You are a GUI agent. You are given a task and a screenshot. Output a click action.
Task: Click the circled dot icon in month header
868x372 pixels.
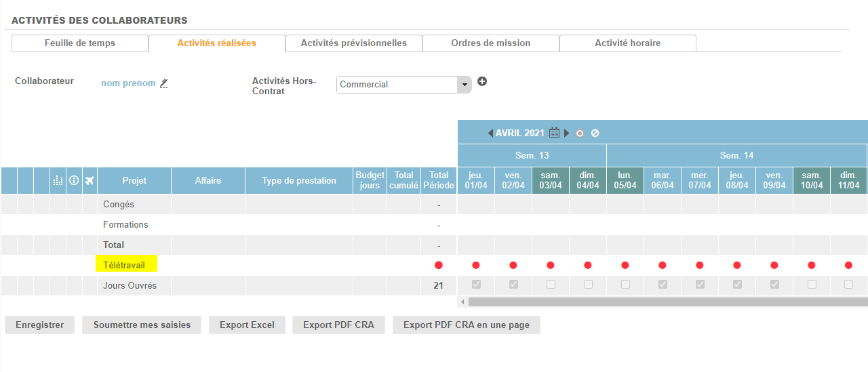click(580, 133)
